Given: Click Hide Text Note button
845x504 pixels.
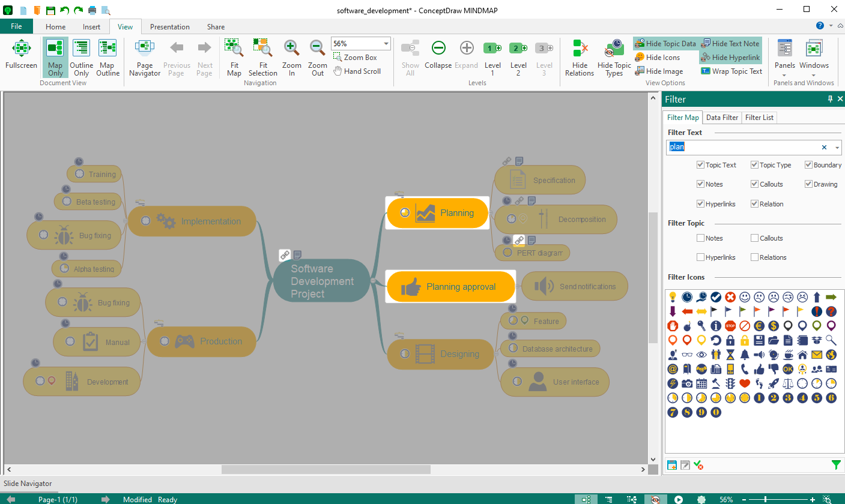Looking at the screenshot, I should click(730, 44).
